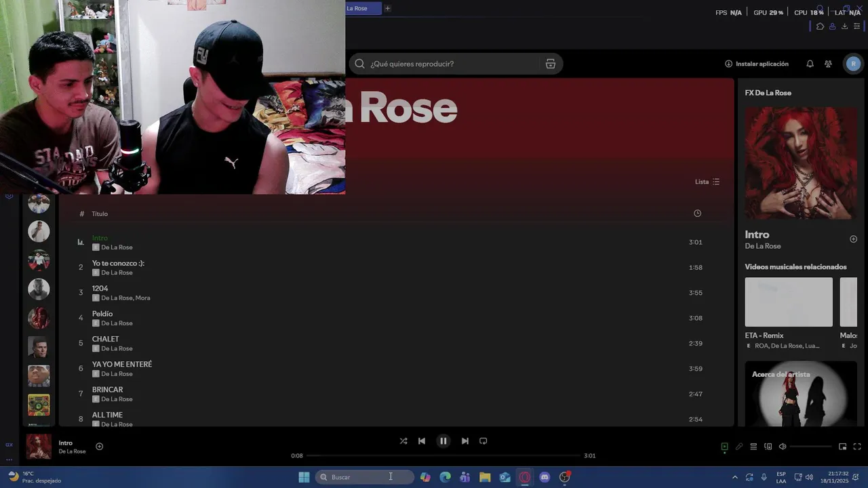The height and width of the screenshot is (488, 868).
Task: Click Intro title in the player bar
Action: click(x=65, y=443)
